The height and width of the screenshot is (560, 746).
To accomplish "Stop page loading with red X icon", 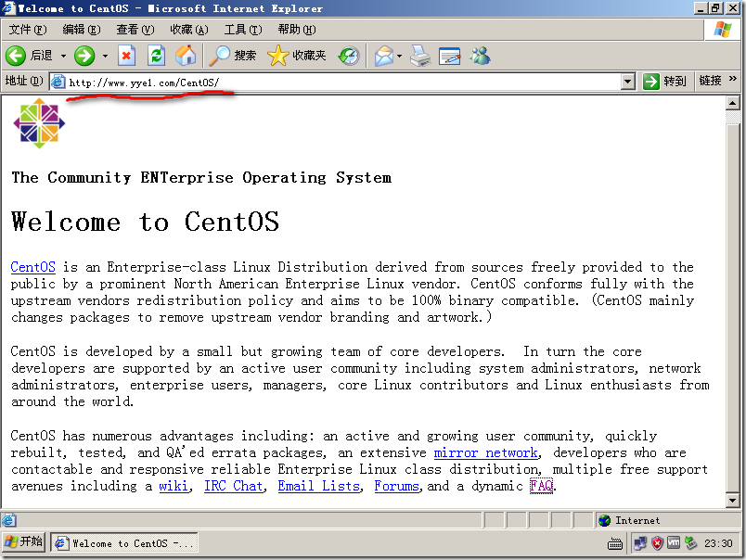I will (126, 57).
